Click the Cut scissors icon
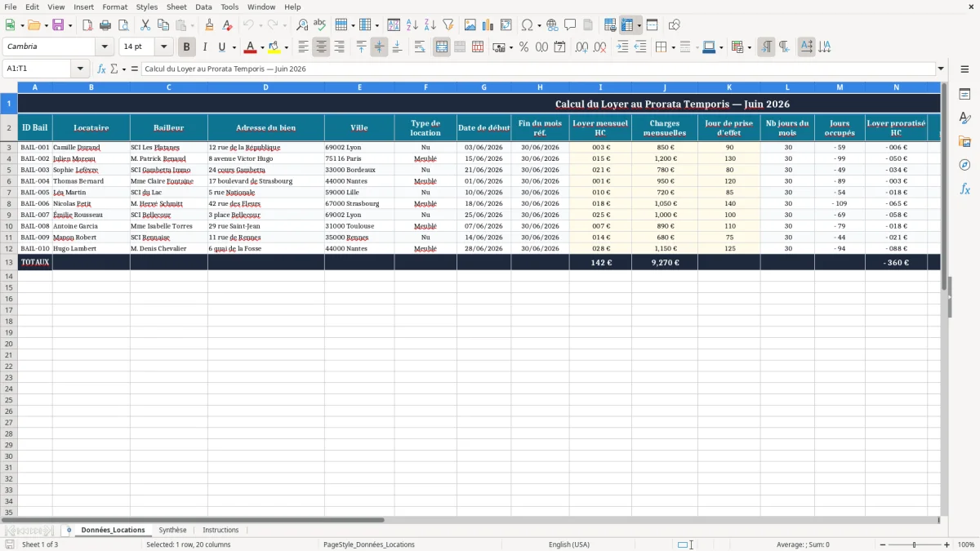 [x=145, y=25]
